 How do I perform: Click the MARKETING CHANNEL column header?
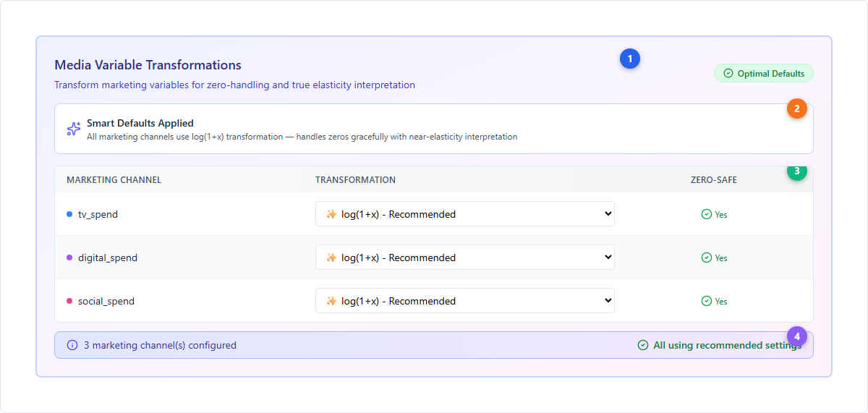point(114,179)
